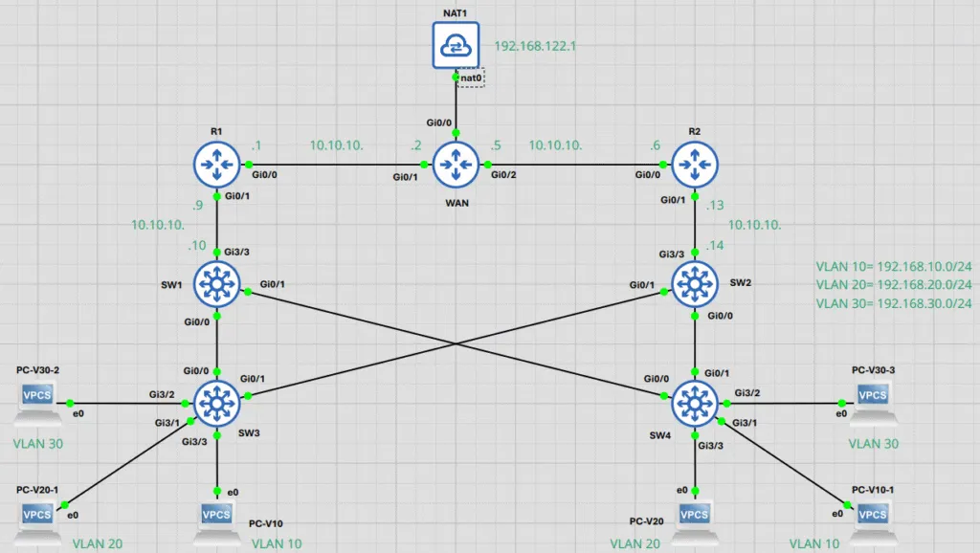980x553 pixels.
Task: Click the SW2 name label
Action: (741, 282)
